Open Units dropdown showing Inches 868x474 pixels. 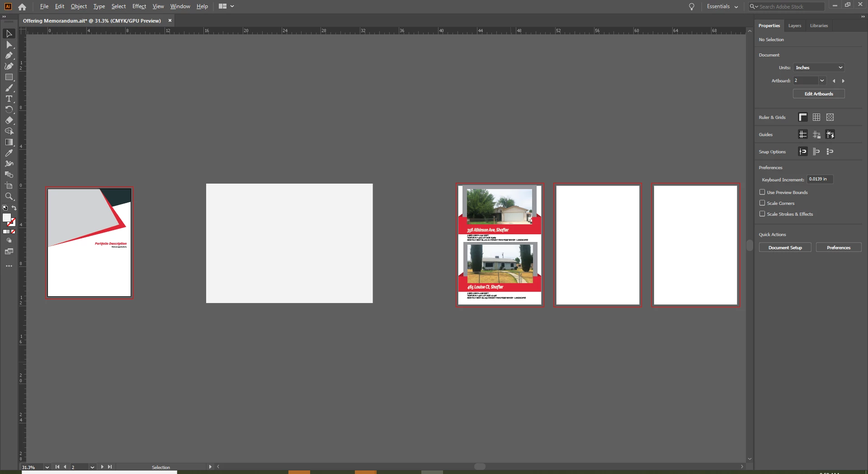click(819, 68)
